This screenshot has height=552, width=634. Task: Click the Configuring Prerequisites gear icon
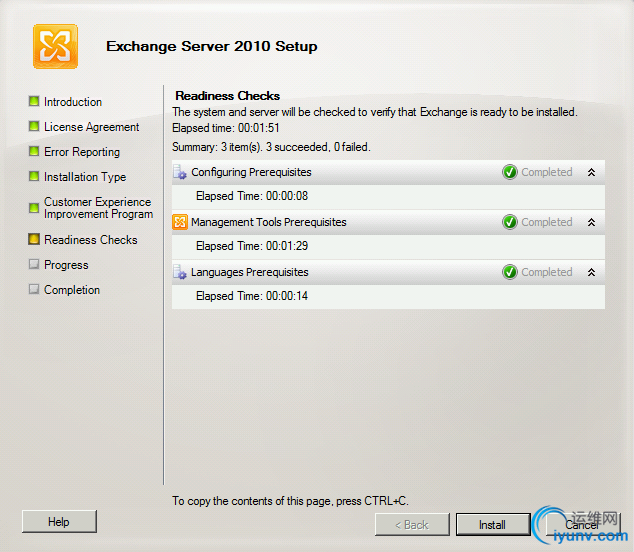[x=180, y=172]
